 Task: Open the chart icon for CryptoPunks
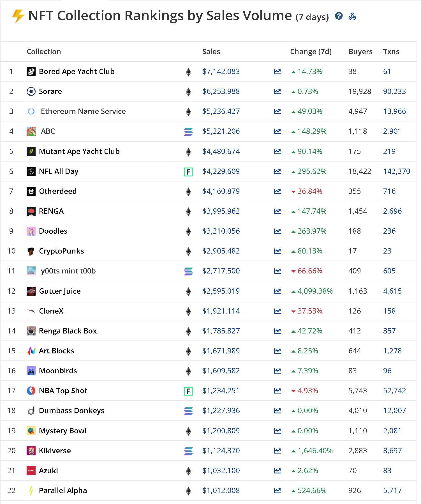pyautogui.click(x=277, y=251)
